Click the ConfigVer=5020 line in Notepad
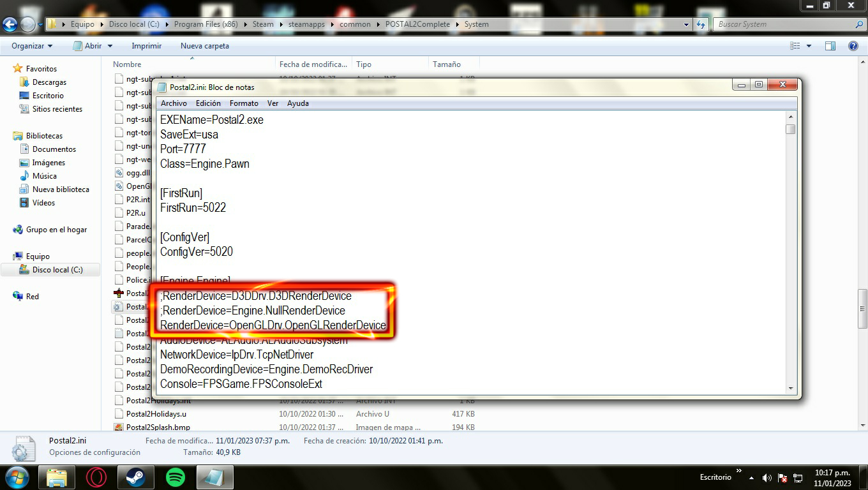 click(x=197, y=252)
